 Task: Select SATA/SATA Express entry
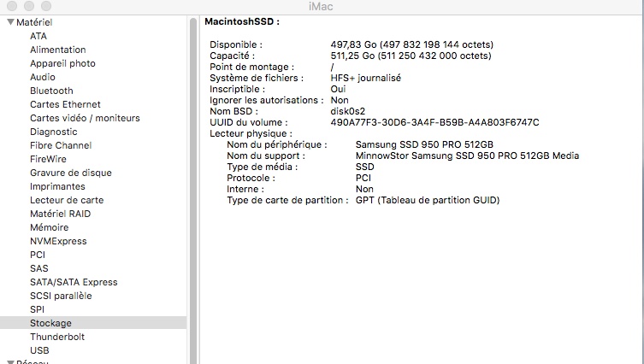point(74,282)
